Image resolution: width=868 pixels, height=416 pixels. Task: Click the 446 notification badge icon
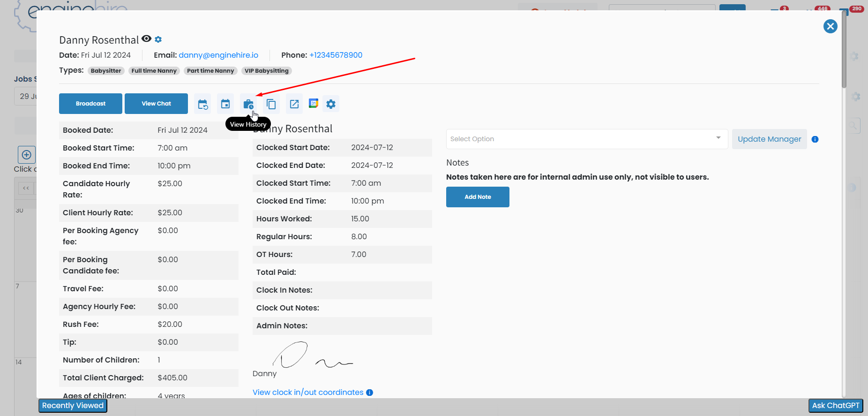point(823,8)
